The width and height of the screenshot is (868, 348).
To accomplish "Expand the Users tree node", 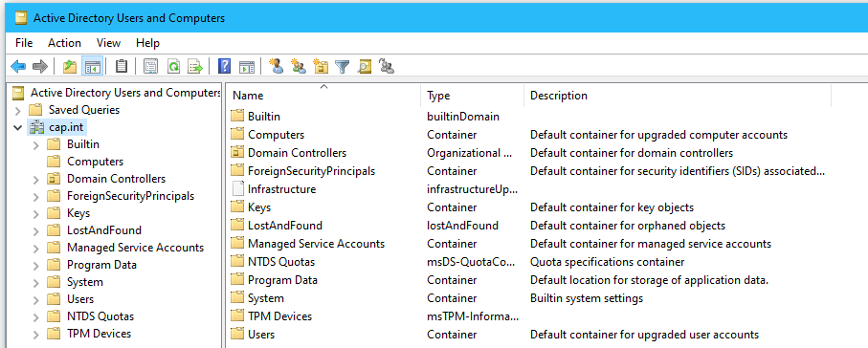I will [36, 299].
